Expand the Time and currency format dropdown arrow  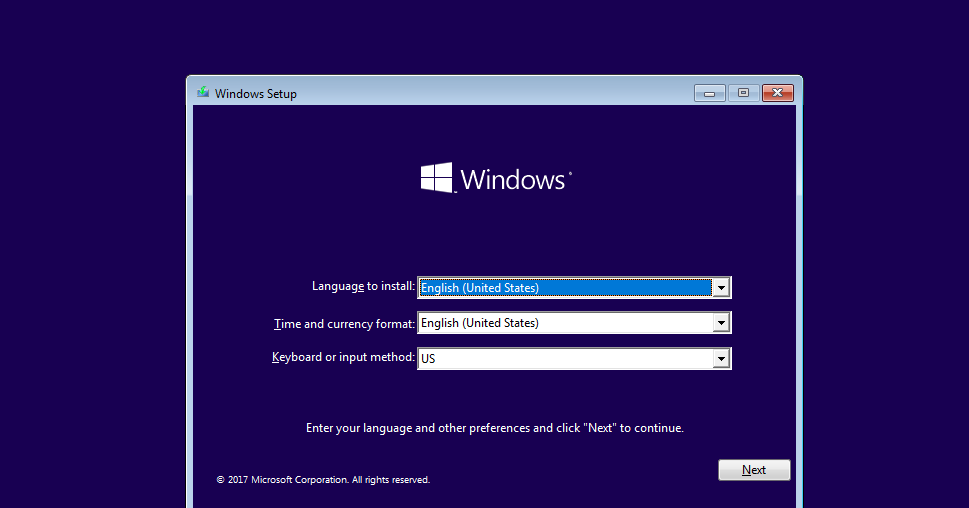click(721, 323)
